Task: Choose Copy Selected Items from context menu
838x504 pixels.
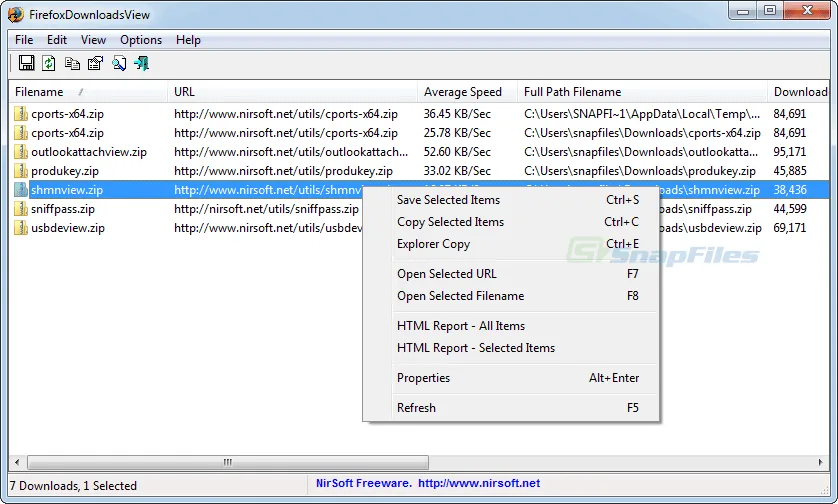Action: tap(510, 222)
